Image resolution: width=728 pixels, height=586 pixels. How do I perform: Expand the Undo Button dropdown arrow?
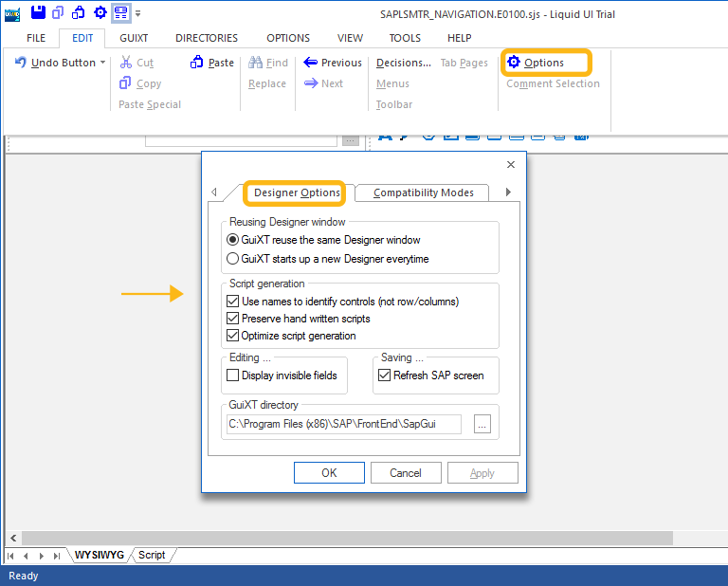(102, 63)
